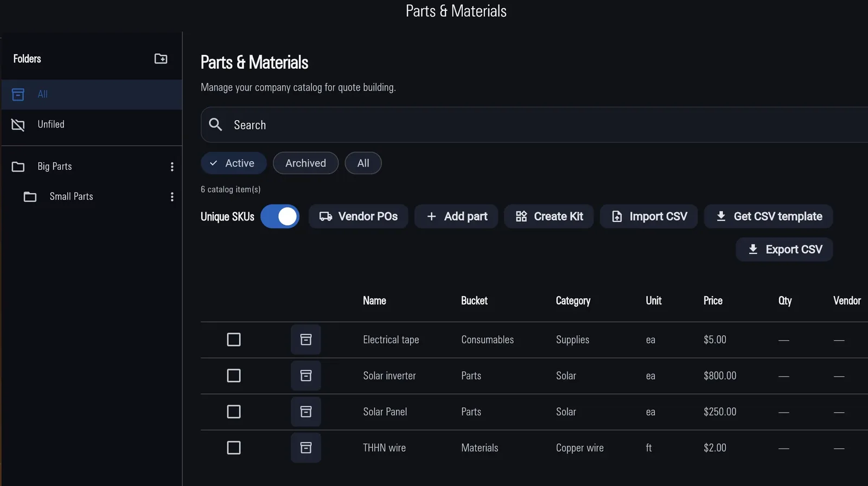Viewport: 868px width, 486px height.
Task: Click the archive icon for THHN wire
Action: (306, 447)
